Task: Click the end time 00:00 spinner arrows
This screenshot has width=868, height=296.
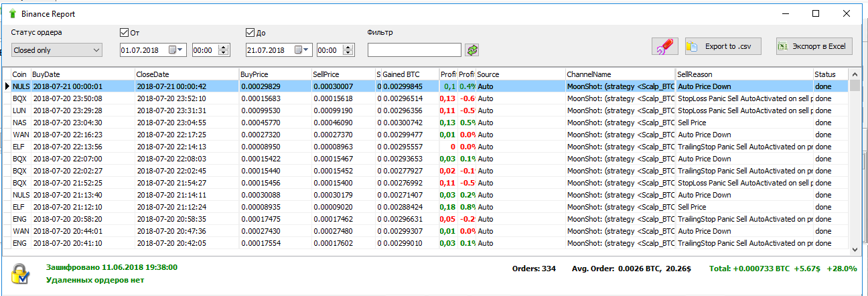Action: (348, 50)
